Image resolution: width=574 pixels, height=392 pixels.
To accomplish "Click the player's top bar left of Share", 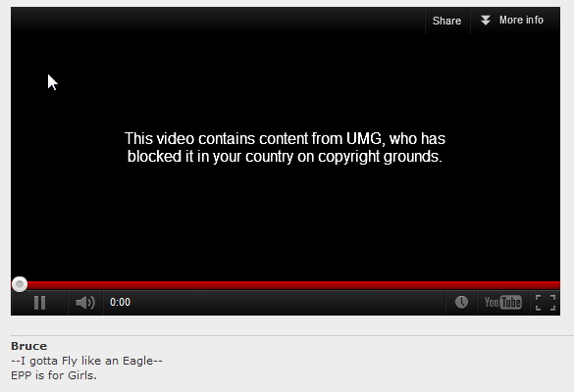I will pyautogui.click(x=218, y=21).
